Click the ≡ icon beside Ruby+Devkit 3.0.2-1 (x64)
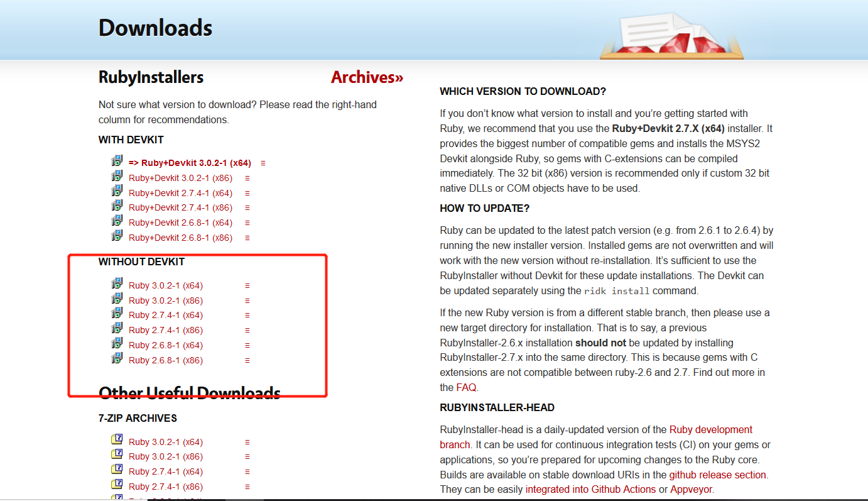 pos(263,163)
